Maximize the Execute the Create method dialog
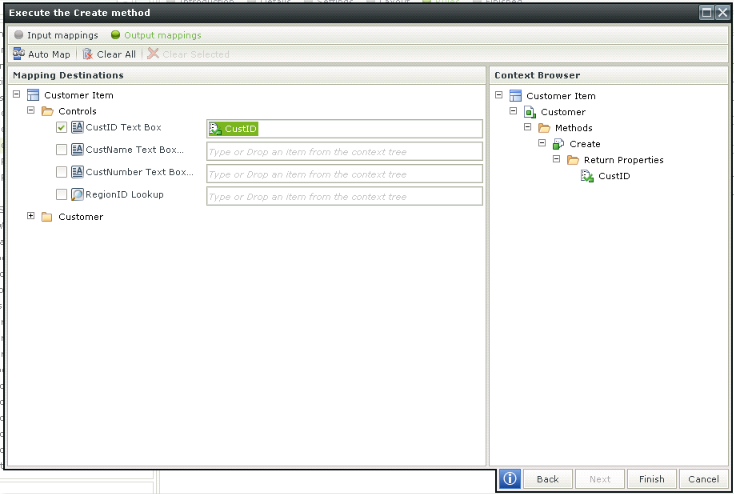 [x=706, y=13]
